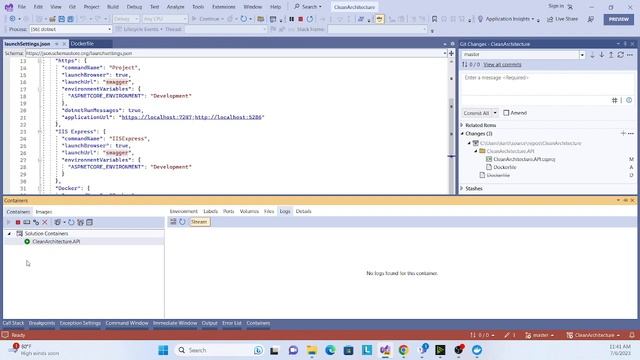The height and width of the screenshot is (360, 640).
Task: Click Pull down-arrow icon in Git Changes
Action: 602,55
